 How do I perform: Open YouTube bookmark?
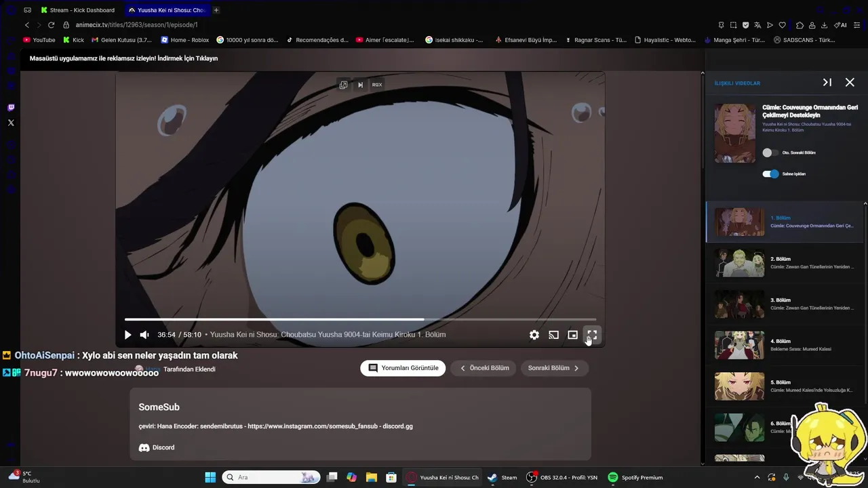point(39,40)
